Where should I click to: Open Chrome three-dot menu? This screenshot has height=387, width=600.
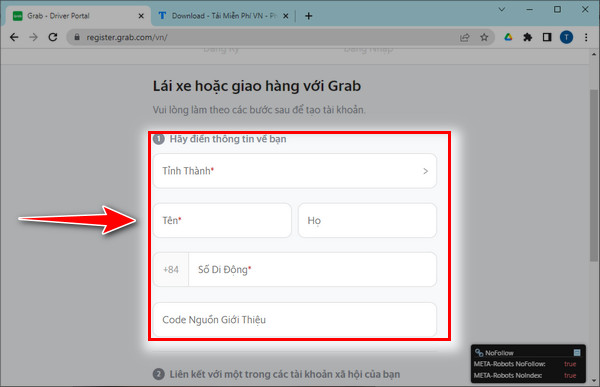click(586, 37)
